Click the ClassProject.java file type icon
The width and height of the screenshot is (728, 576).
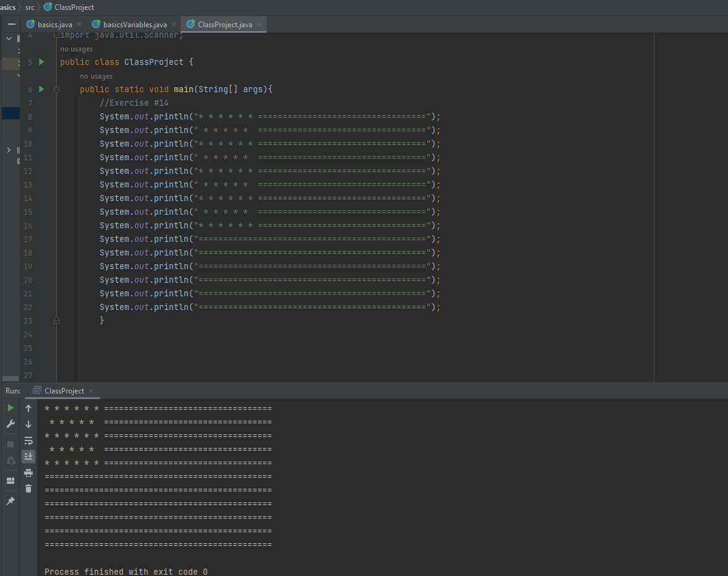pyautogui.click(x=191, y=24)
